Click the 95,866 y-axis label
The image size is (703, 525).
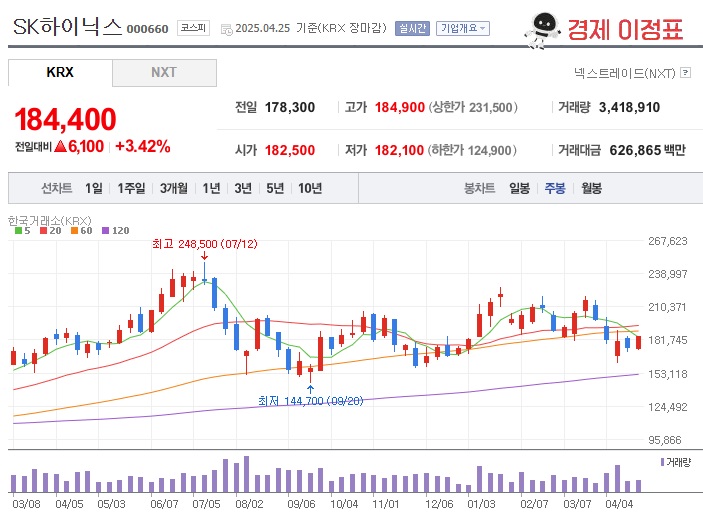pos(665,440)
